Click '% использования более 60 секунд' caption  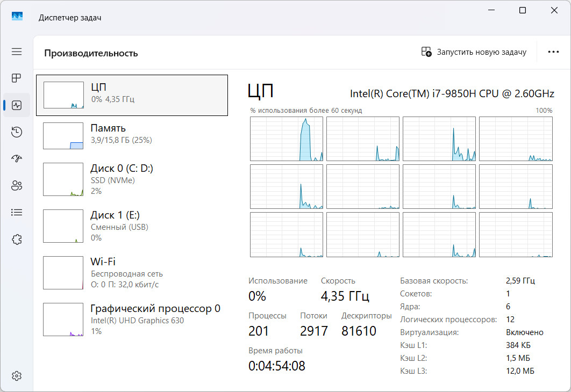(x=306, y=111)
